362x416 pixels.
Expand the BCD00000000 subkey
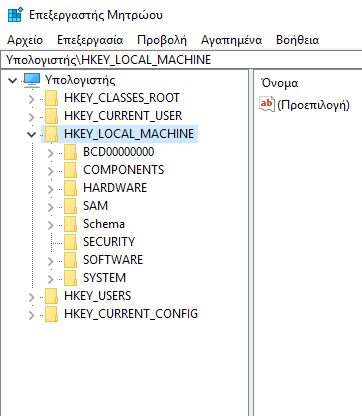(51, 153)
